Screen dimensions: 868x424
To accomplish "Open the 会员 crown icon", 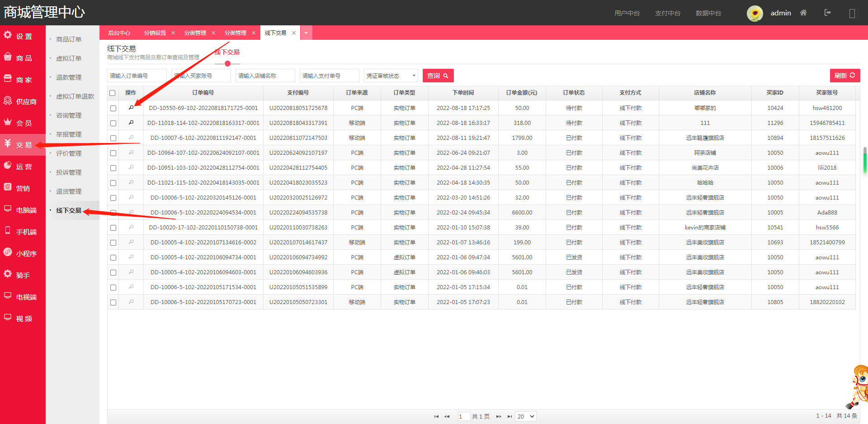I will [8, 122].
